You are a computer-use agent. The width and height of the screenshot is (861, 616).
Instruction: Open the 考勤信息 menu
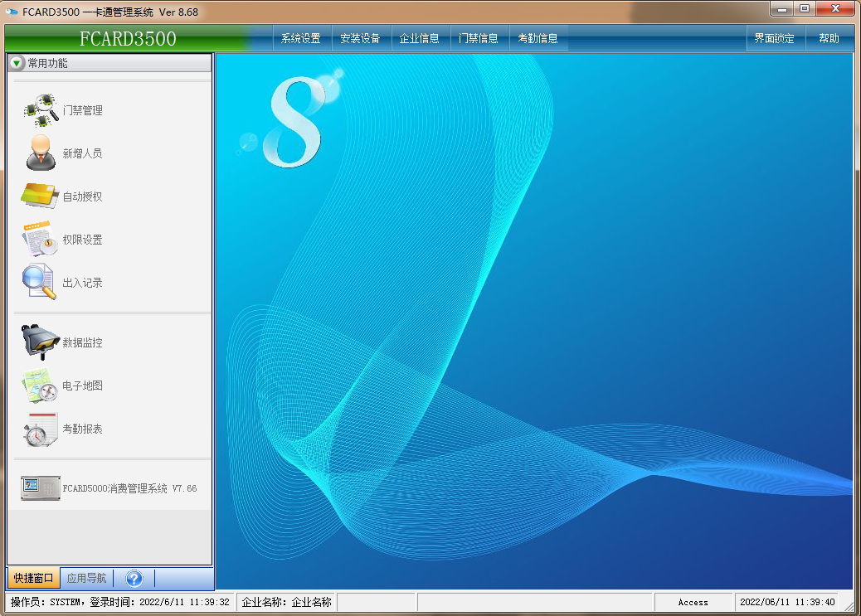pyautogui.click(x=538, y=38)
